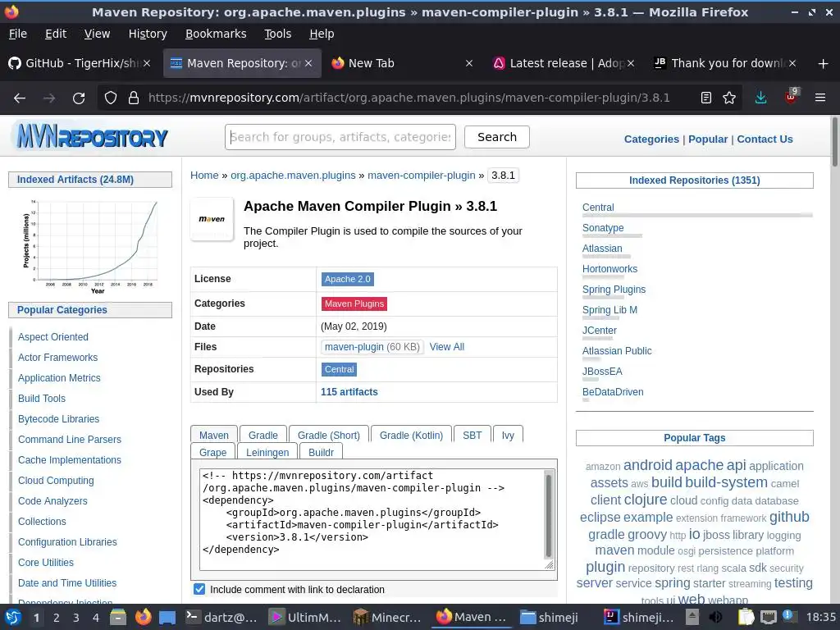Open Build Tools category link

click(x=42, y=399)
